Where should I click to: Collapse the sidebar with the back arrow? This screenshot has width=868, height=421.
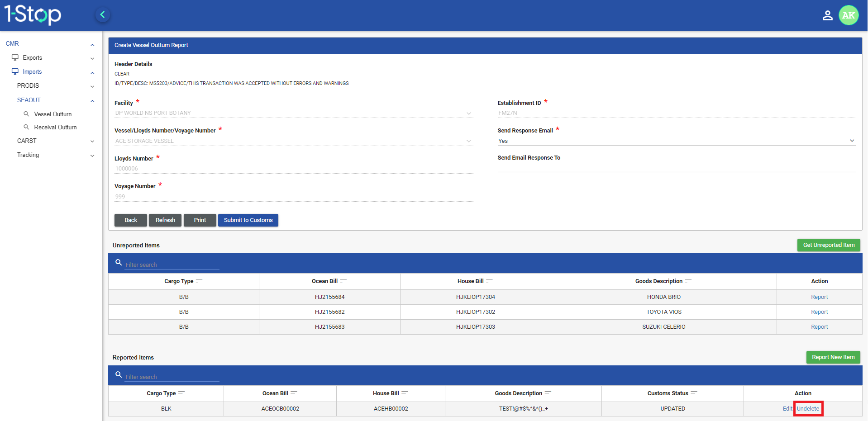(x=103, y=15)
